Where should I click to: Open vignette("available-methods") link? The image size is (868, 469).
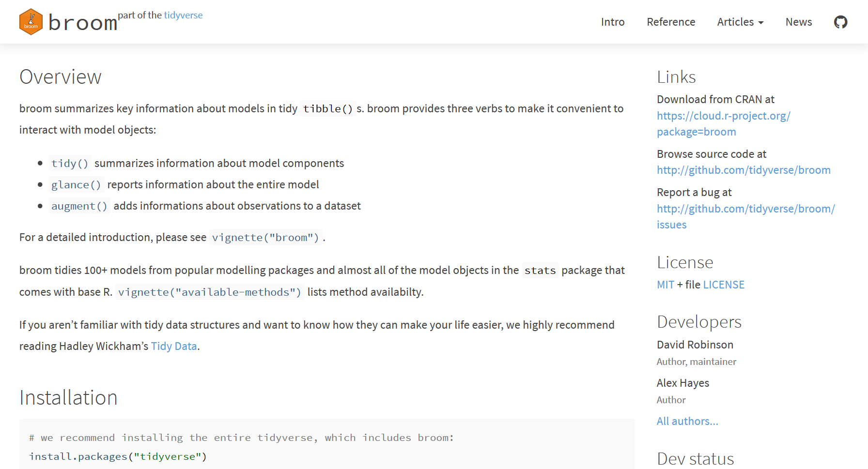pos(210,292)
